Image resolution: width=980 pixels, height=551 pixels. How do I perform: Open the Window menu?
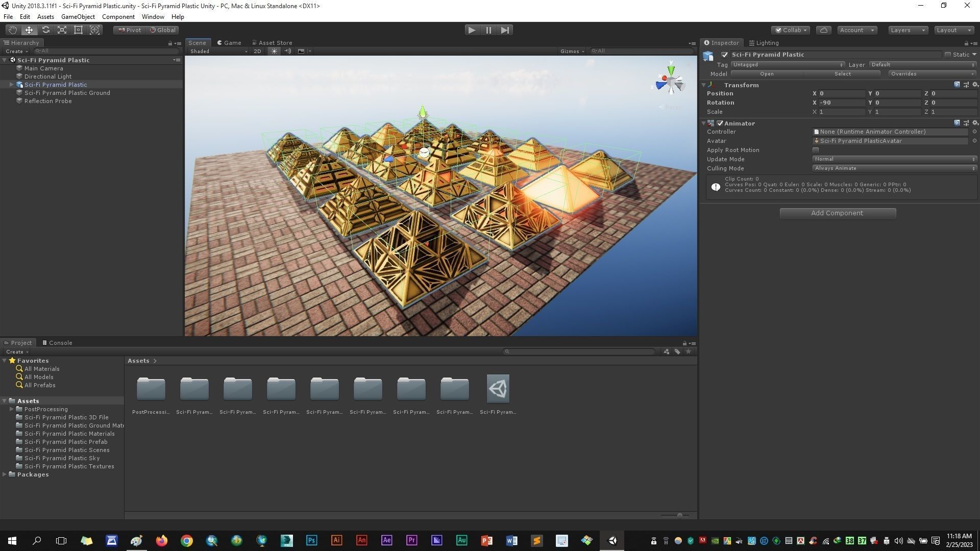click(x=153, y=17)
